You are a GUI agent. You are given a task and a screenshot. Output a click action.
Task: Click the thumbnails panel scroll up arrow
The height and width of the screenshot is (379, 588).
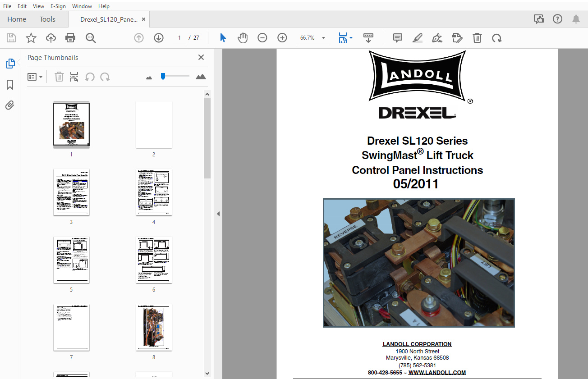207,94
